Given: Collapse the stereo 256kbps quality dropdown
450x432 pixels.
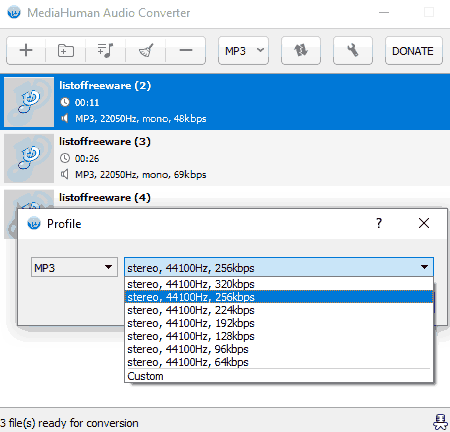Looking at the screenshot, I should coord(279,267).
